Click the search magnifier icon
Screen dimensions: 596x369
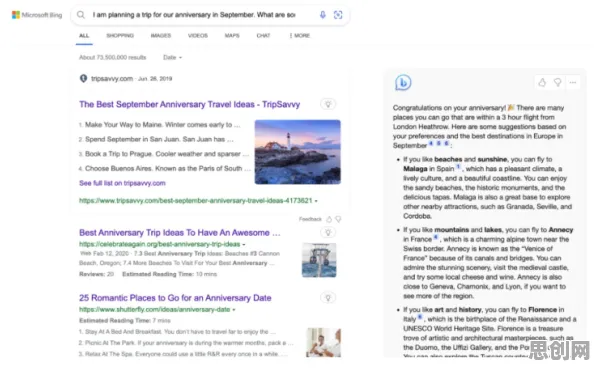pyautogui.click(x=81, y=15)
